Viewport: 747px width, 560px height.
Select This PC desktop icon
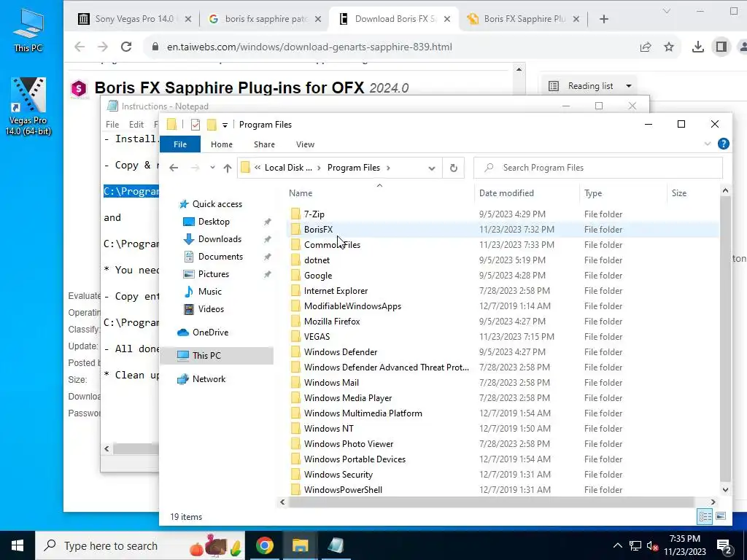point(28,31)
